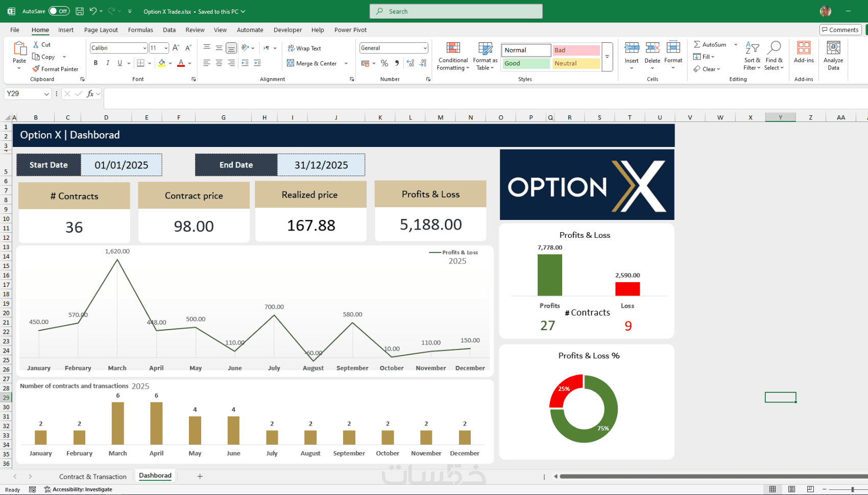Viewport: 868px width, 495px height.
Task: Decrease font size with small A icon
Action: 188,48
